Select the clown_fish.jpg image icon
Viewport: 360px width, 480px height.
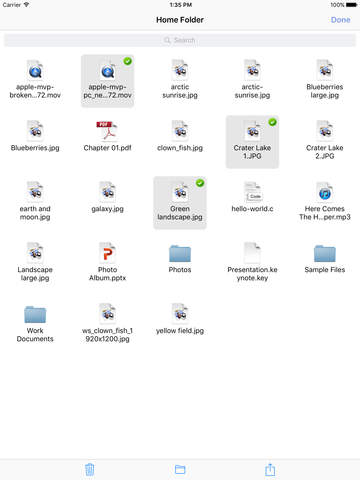click(180, 131)
